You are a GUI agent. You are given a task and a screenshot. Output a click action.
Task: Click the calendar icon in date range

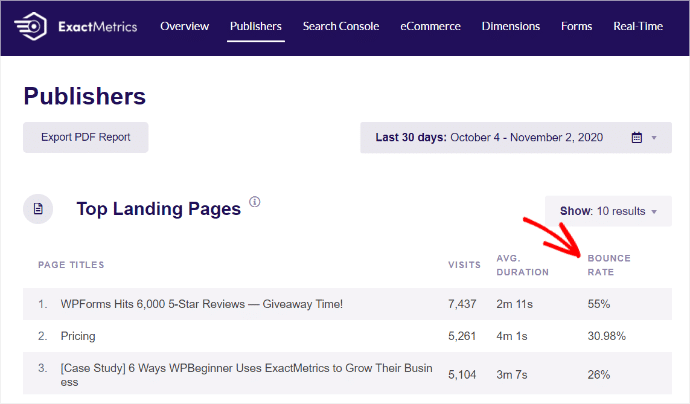[x=636, y=138]
